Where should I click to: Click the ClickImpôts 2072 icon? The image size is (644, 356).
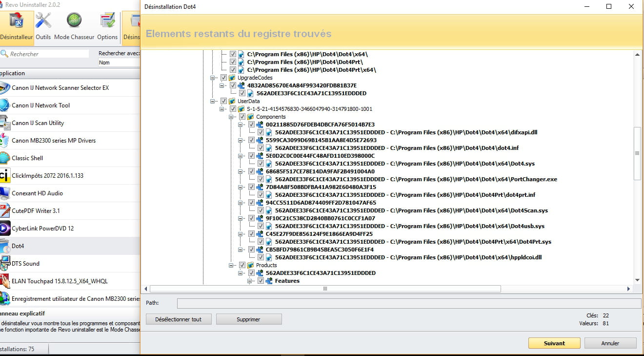coord(4,176)
